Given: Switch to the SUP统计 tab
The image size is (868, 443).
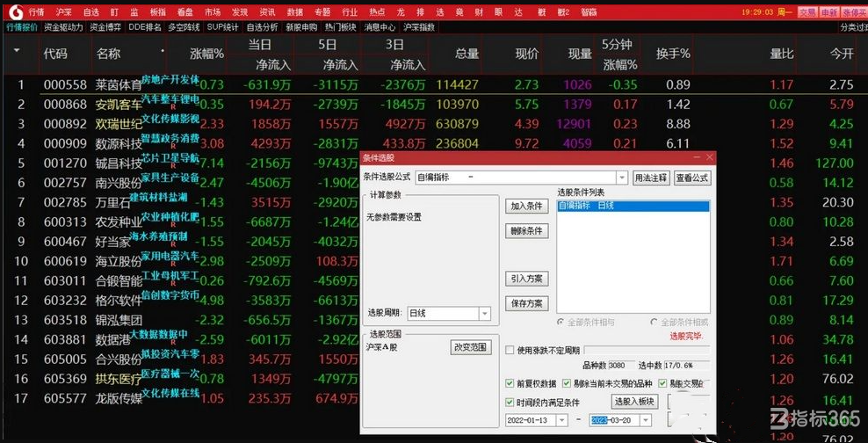Looking at the screenshot, I should 223,26.
